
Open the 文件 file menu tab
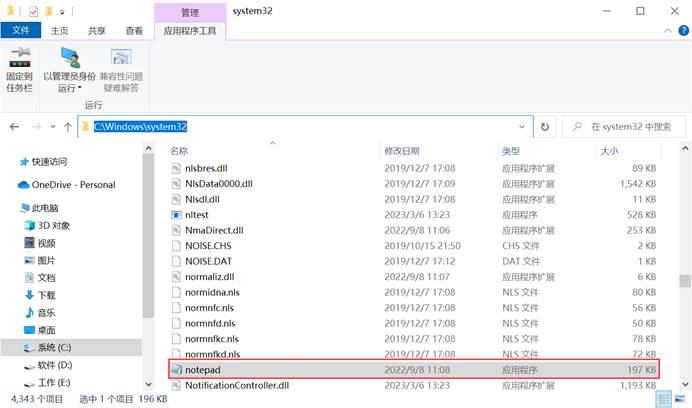coord(20,31)
